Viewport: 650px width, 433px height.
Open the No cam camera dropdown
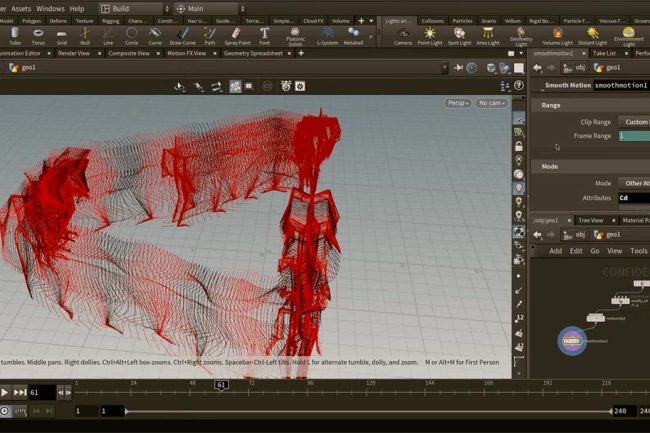tap(491, 103)
